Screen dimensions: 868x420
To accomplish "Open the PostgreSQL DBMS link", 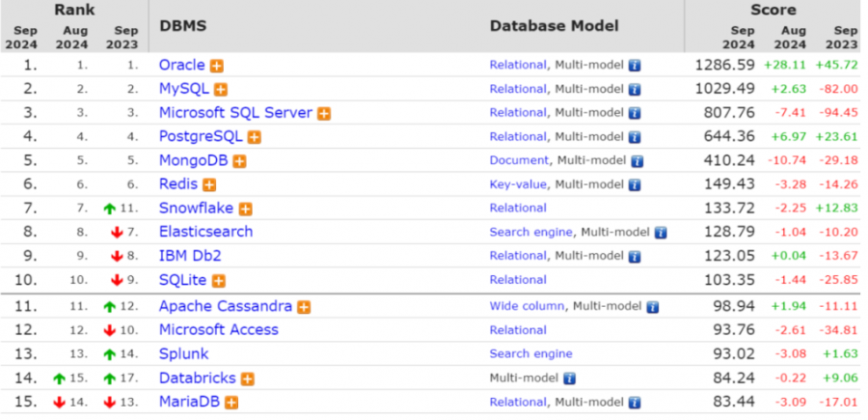I will (201, 136).
